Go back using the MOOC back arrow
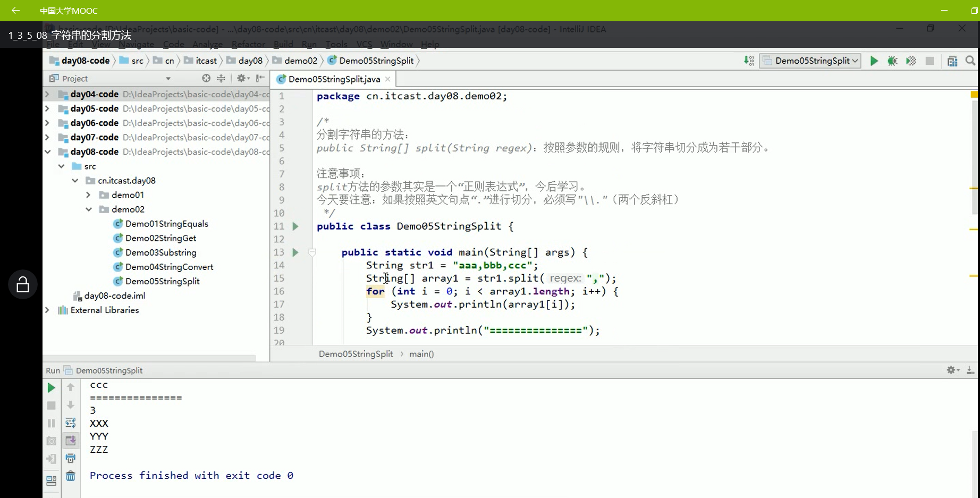Image resolution: width=980 pixels, height=498 pixels. 15,10
